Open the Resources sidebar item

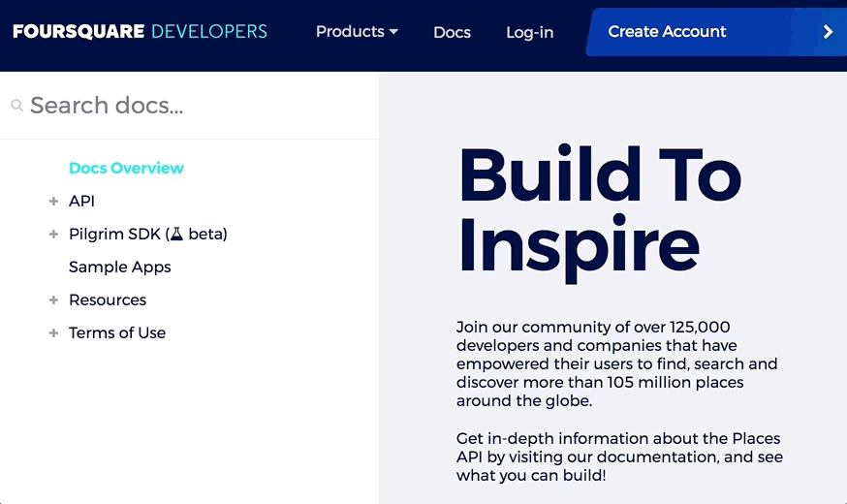108,299
